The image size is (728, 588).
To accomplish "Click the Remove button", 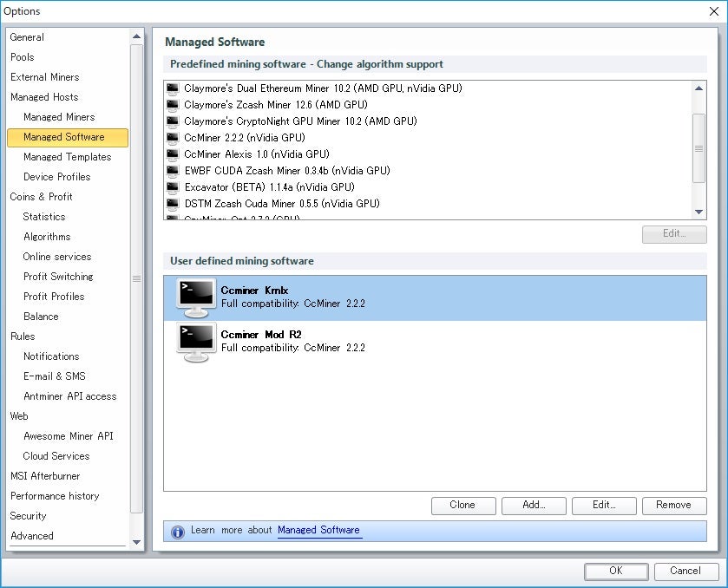I will tap(674, 506).
